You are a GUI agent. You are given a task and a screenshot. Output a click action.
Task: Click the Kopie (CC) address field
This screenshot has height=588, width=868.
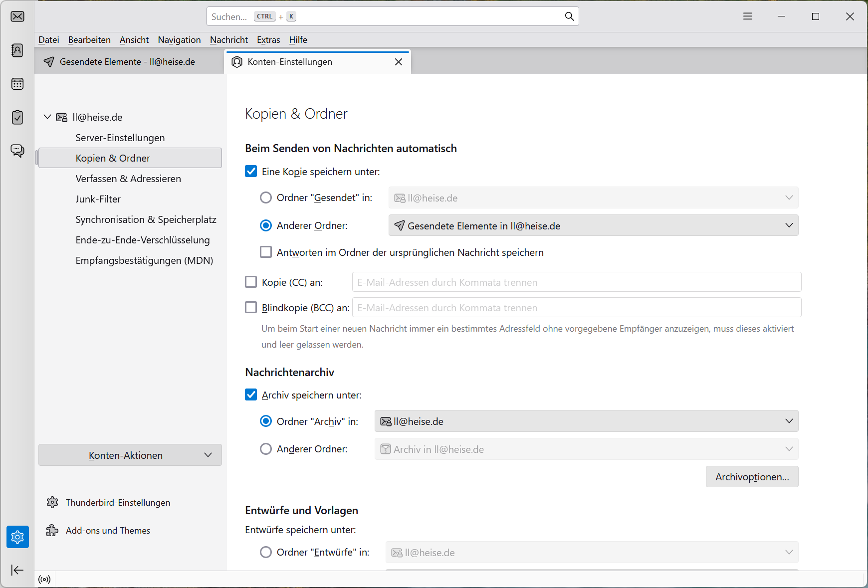[x=576, y=282]
